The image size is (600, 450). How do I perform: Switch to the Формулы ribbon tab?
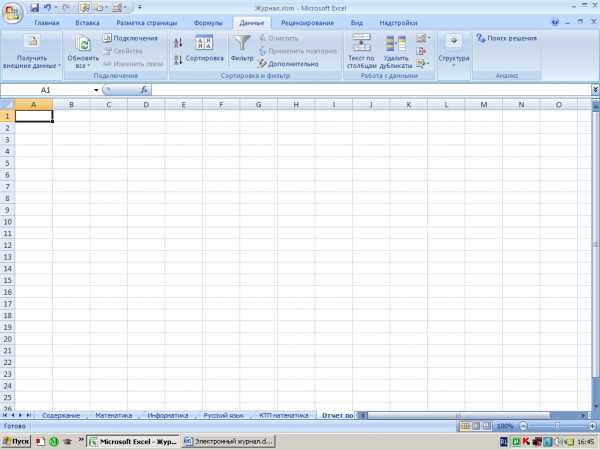[208, 22]
